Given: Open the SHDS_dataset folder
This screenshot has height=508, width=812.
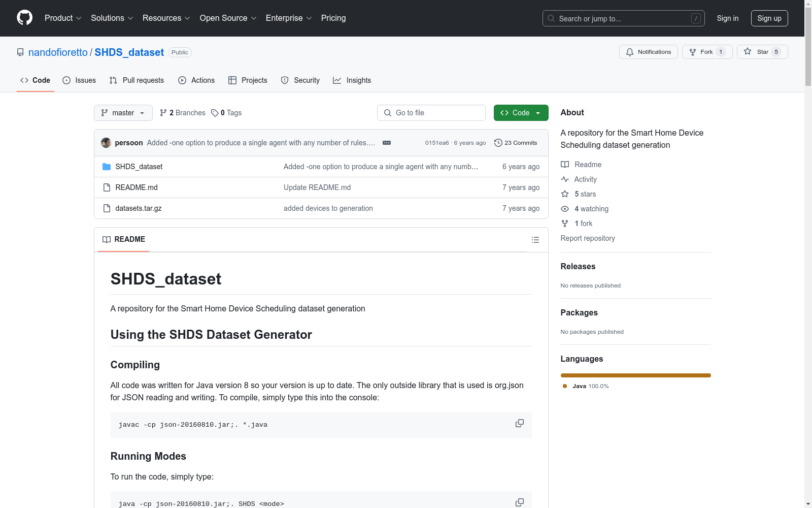Looking at the screenshot, I should pyautogui.click(x=139, y=167).
